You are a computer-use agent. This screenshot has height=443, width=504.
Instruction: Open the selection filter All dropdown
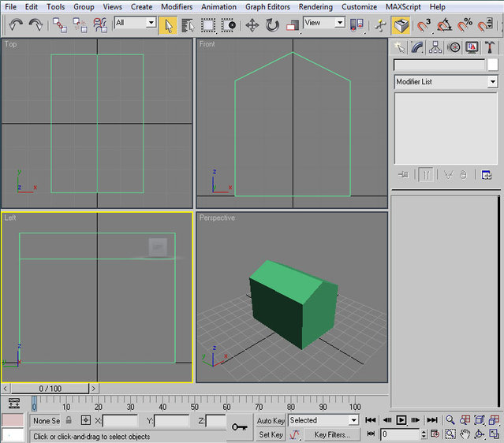coord(136,24)
